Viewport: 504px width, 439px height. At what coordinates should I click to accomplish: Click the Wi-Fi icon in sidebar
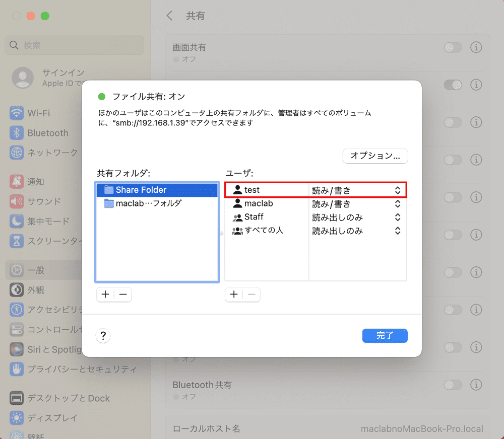click(x=17, y=113)
